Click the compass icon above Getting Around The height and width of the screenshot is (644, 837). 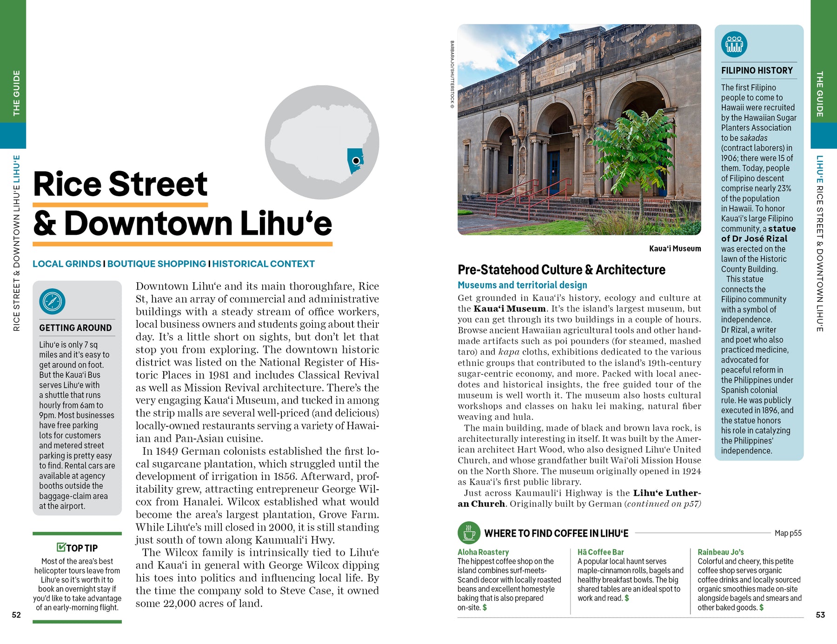coord(52,302)
